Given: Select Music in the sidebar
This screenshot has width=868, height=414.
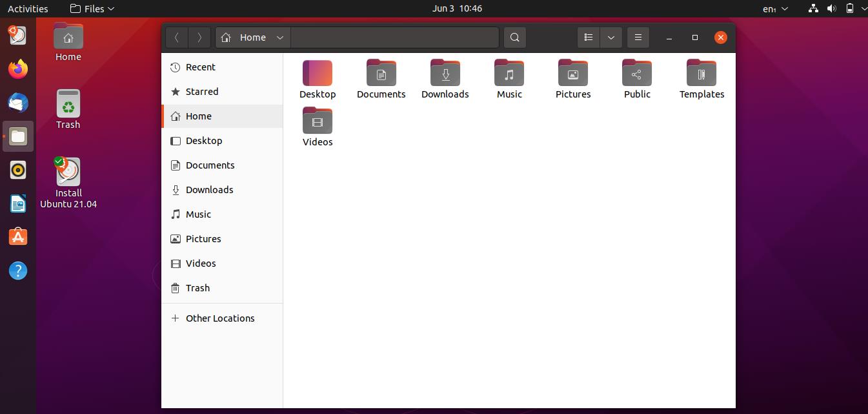Looking at the screenshot, I should [x=222, y=214].
